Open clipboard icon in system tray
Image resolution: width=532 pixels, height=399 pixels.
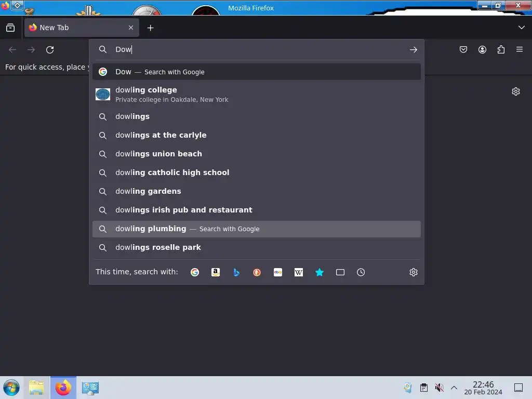tap(424, 388)
